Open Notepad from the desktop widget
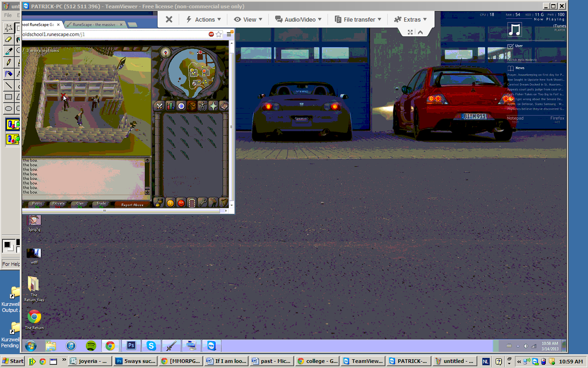Screen dimensions: 588x368 click(515, 118)
